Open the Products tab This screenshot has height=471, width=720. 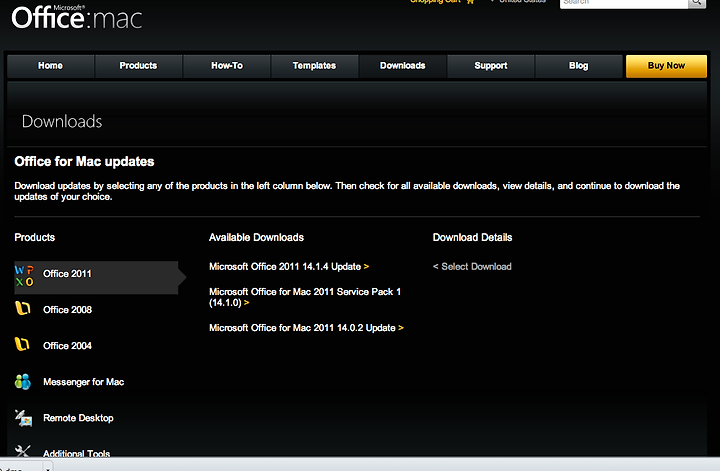point(138,66)
